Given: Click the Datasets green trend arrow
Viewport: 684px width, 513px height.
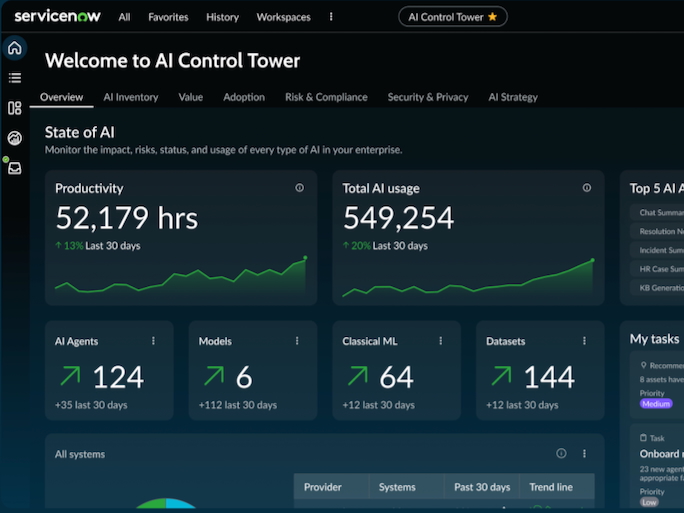Looking at the screenshot, I should click(x=501, y=376).
